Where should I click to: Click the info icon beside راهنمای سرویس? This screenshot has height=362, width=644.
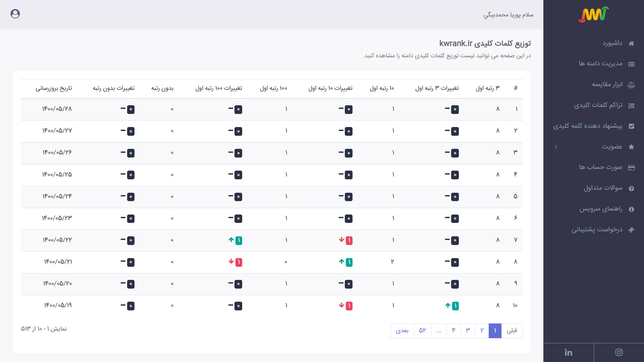(x=631, y=209)
